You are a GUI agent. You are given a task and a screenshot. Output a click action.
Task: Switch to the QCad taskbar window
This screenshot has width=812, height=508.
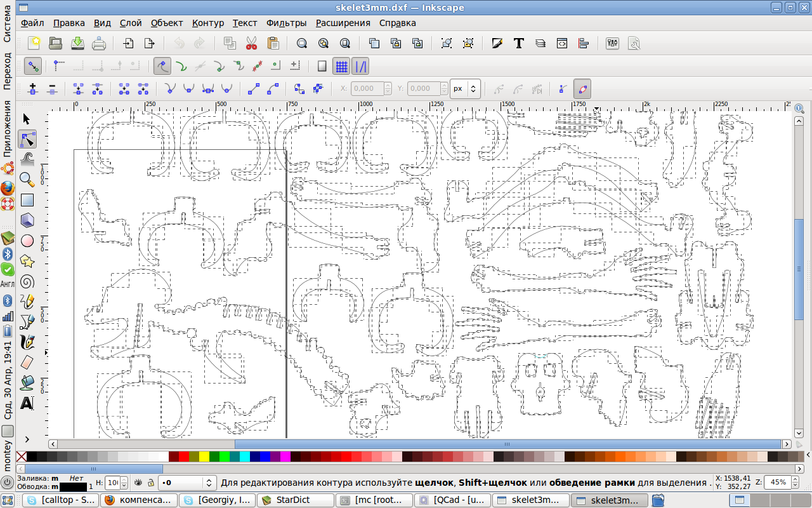tap(452, 500)
